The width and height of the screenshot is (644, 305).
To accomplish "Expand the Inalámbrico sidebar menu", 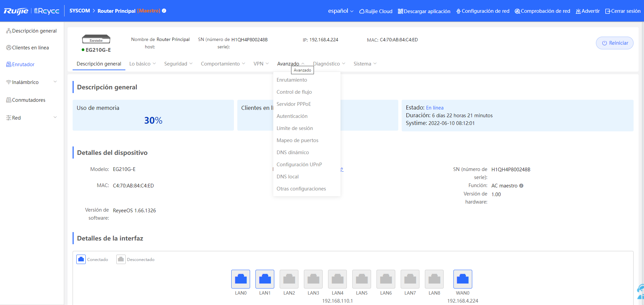I will 32,82.
